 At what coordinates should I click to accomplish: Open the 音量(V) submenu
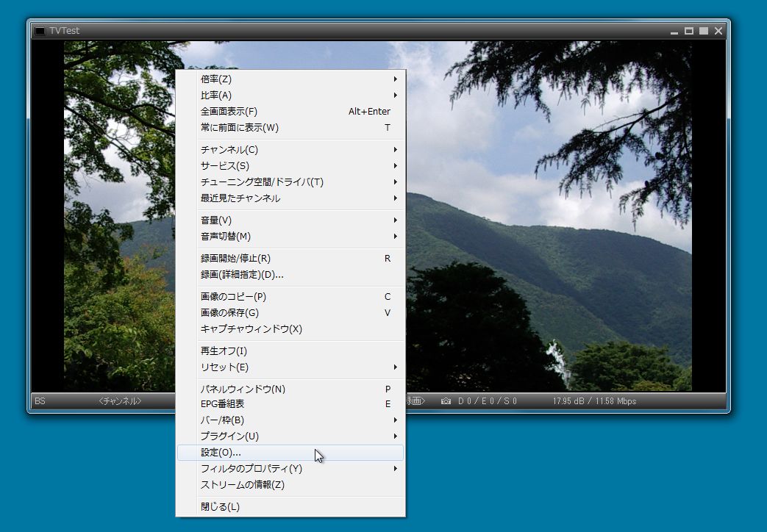[290, 220]
